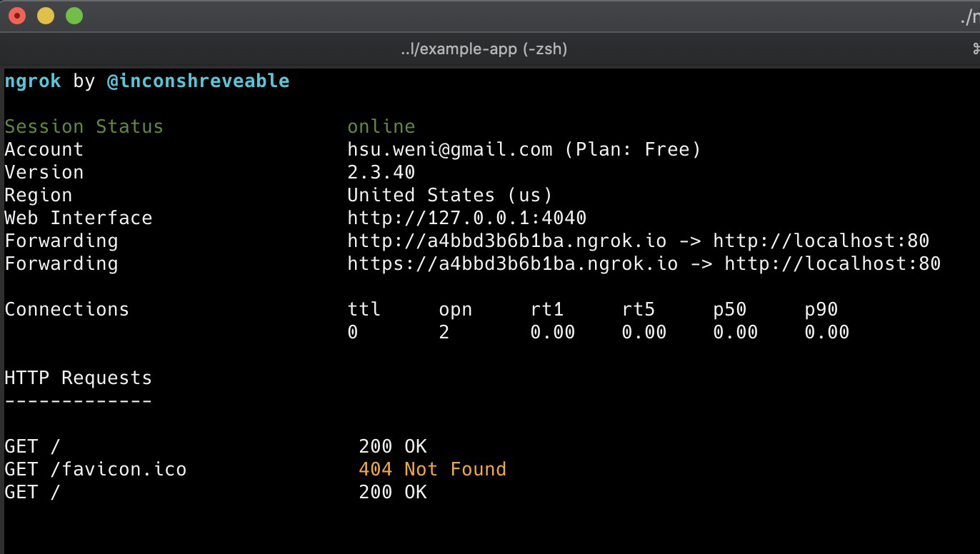Click the 0.00 value under p50
Viewport: 980px width, 554px height.
tap(736, 332)
